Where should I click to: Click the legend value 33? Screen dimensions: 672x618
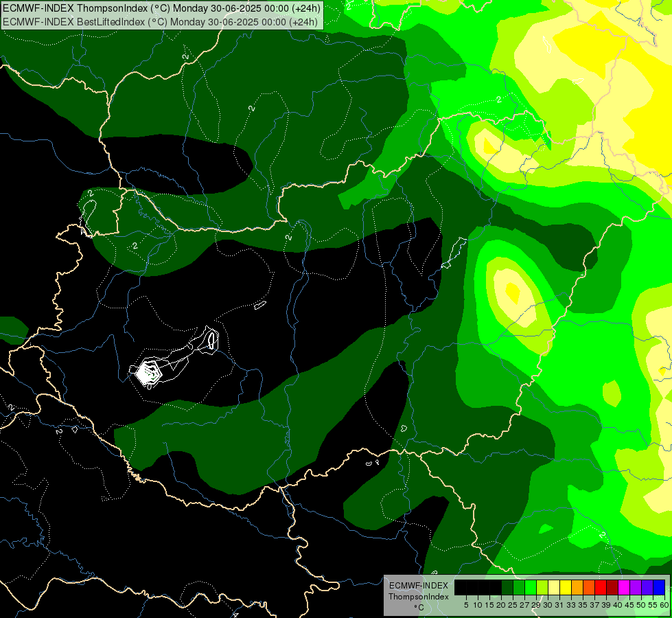[571, 605]
